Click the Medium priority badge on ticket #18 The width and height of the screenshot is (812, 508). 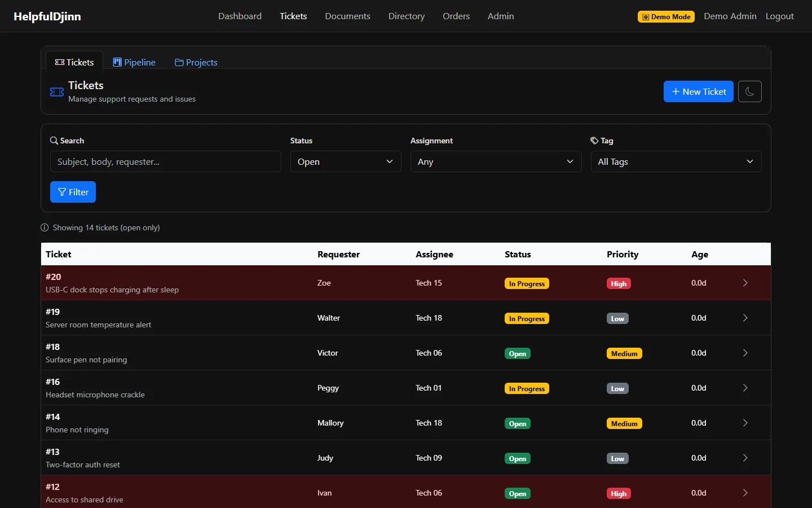pyautogui.click(x=624, y=353)
